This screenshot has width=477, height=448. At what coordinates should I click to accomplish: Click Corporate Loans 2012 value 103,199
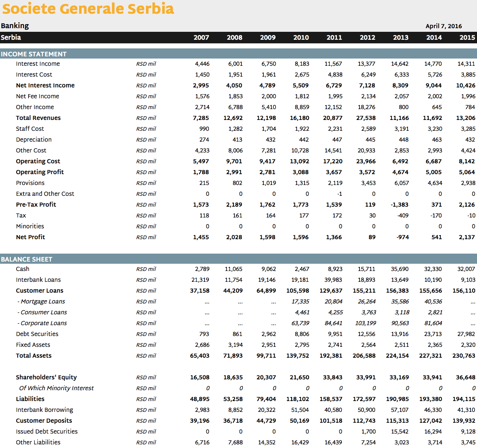tap(366, 323)
